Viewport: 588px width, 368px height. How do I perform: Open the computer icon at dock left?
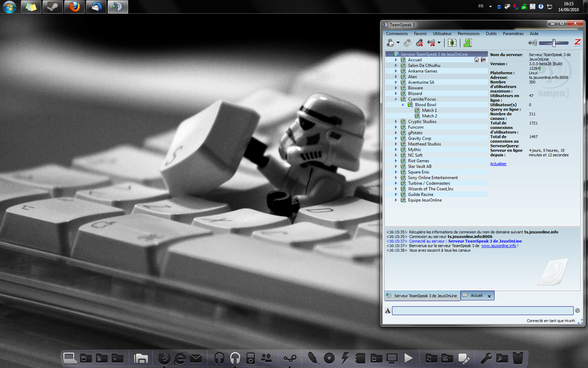pyautogui.click(x=70, y=358)
